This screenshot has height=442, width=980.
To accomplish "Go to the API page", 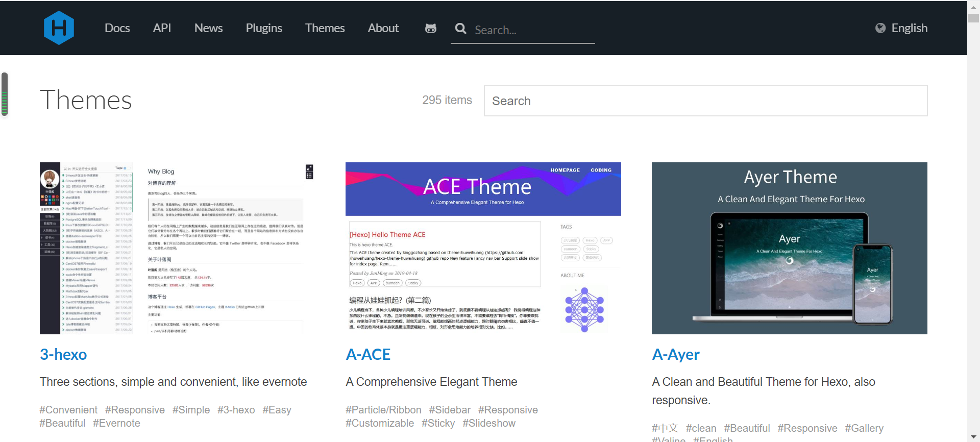I will pos(162,28).
